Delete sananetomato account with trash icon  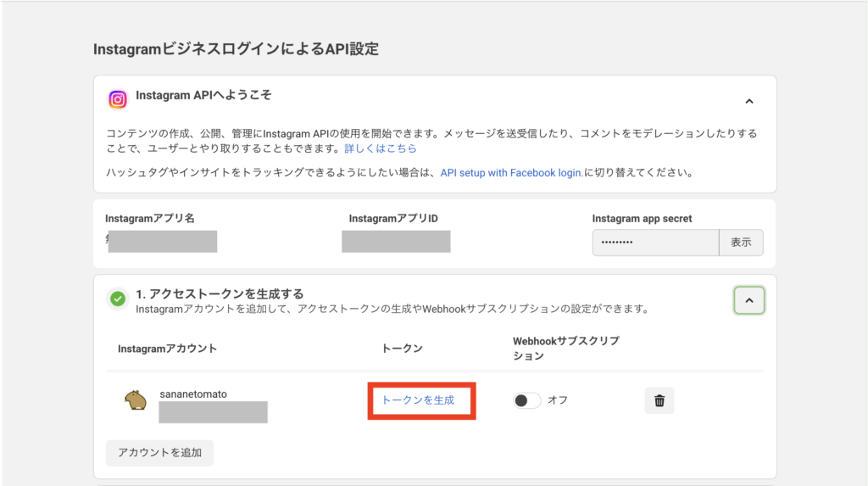point(659,400)
